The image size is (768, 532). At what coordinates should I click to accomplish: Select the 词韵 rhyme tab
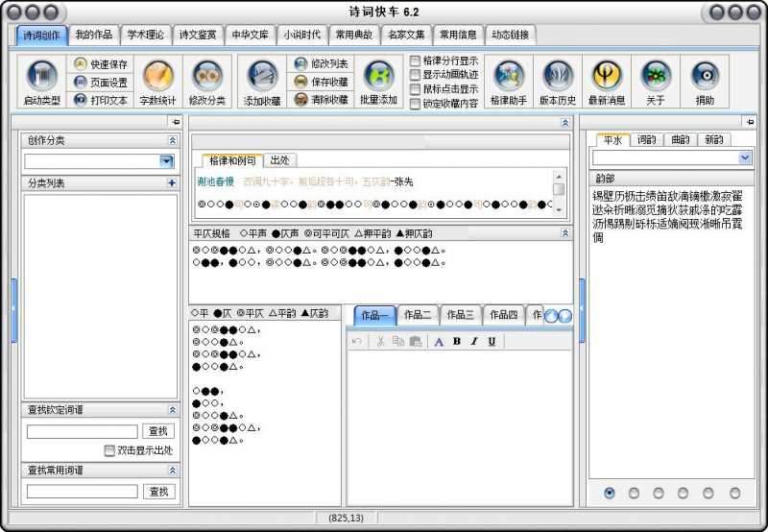click(647, 139)
